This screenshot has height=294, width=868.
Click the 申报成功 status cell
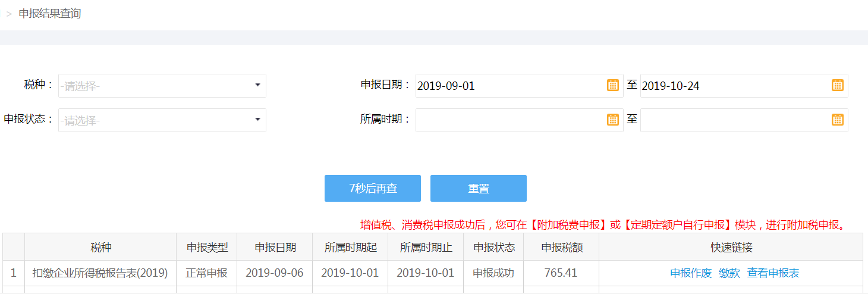(x=493, y=273)
